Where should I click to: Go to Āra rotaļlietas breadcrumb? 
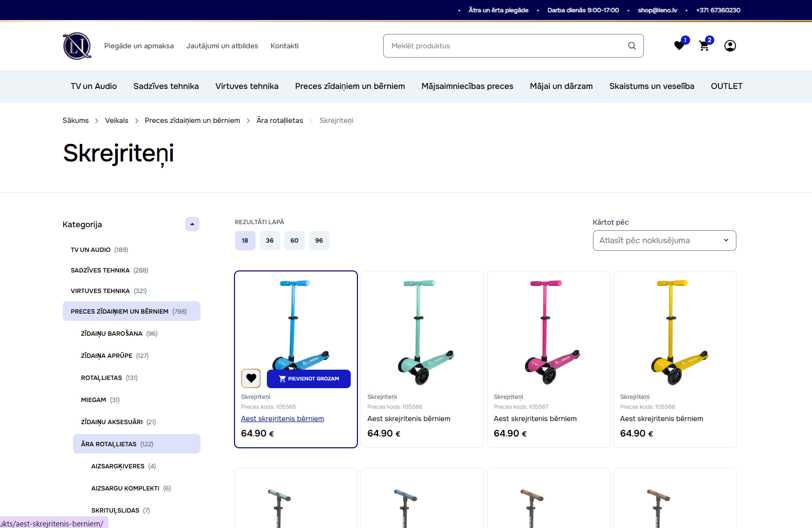(x=280, y=120)
